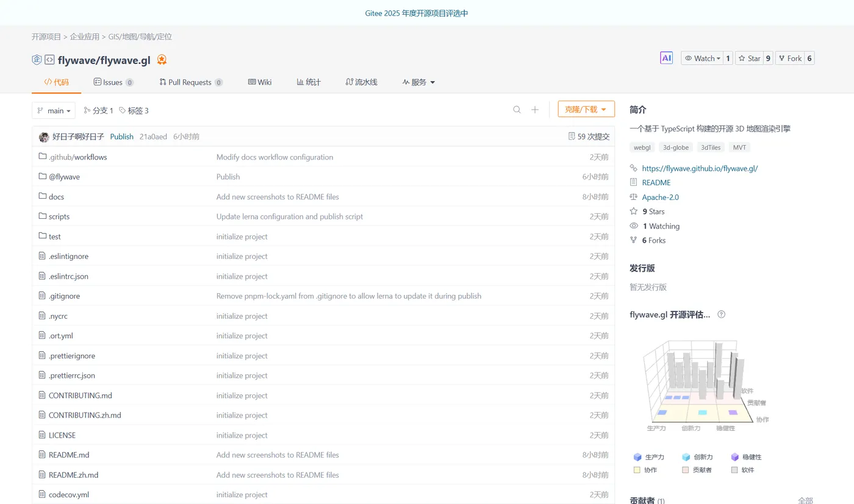Switch to the Issues tab
The width and height of the screenshot is (854, 504).
[113, 82]
